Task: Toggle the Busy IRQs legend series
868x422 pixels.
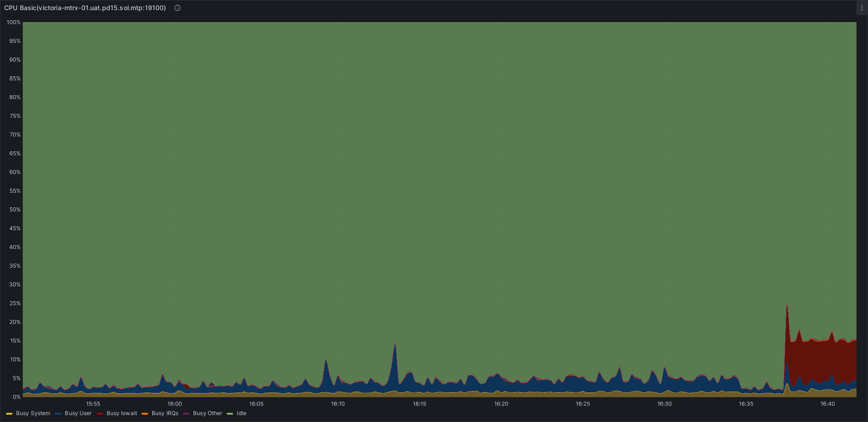Action: [165, 413]
